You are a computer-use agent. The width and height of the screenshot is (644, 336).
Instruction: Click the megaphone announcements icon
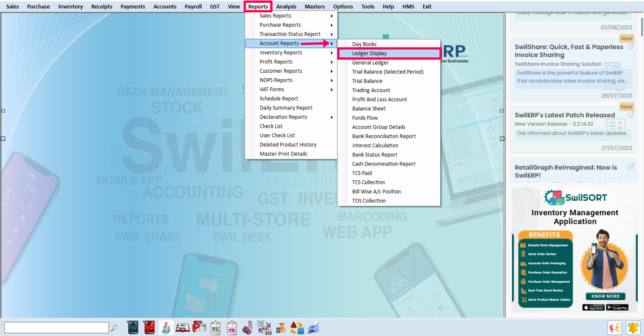(614, 328)
